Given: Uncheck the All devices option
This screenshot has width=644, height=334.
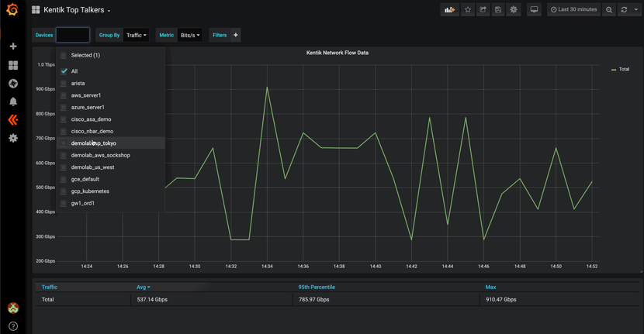Looking at the screenshot, I should pyautogui.click(x=64, y=71).
